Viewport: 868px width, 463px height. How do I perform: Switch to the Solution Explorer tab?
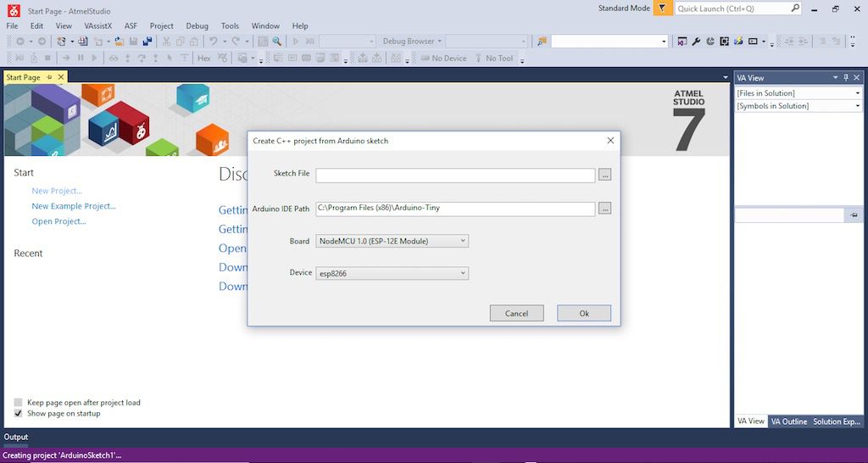point(837,421)
